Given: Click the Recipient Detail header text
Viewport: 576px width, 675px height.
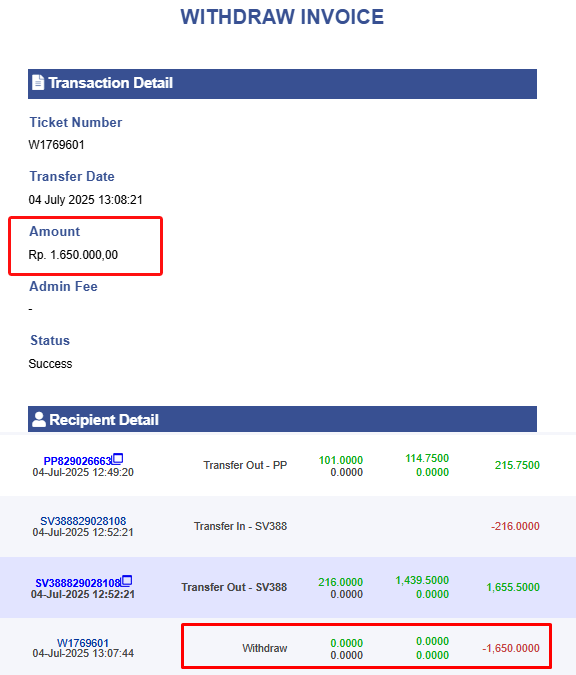Looking at the screenshot, I should pyautogui.click(x=104, y=420).
